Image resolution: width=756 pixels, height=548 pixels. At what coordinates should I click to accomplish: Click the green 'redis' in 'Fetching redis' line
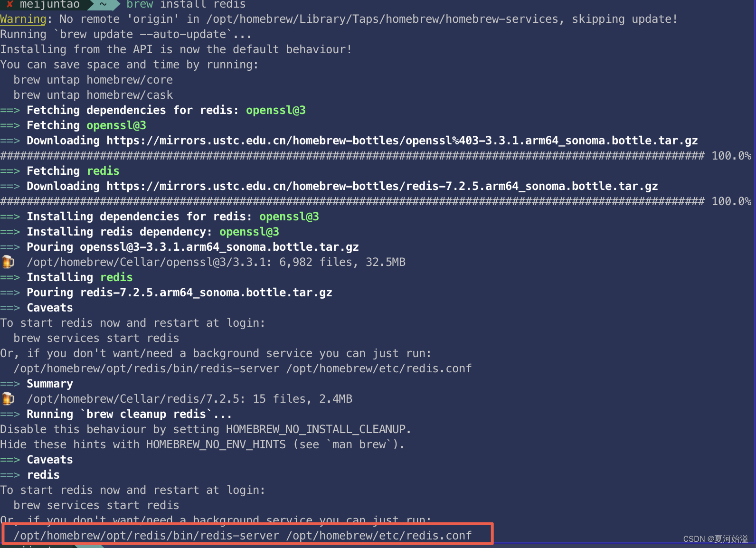pos(103,171)
